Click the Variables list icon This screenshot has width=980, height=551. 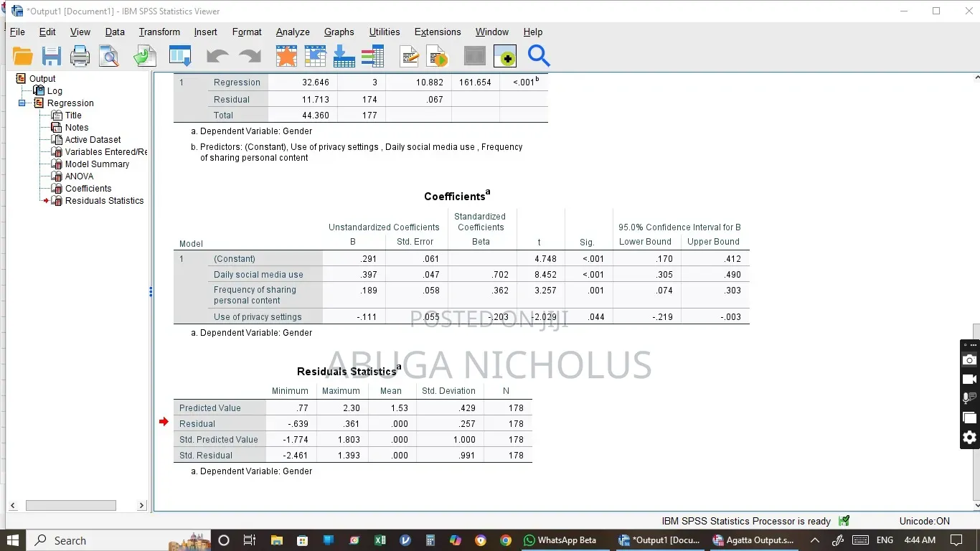372,56
